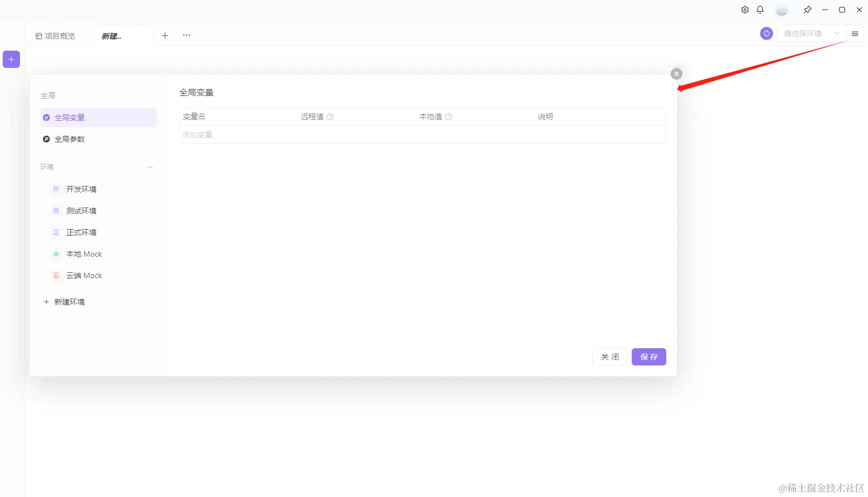Open the help icon beside 本地值
Viewport: 868px width, 497px height.
449,116
